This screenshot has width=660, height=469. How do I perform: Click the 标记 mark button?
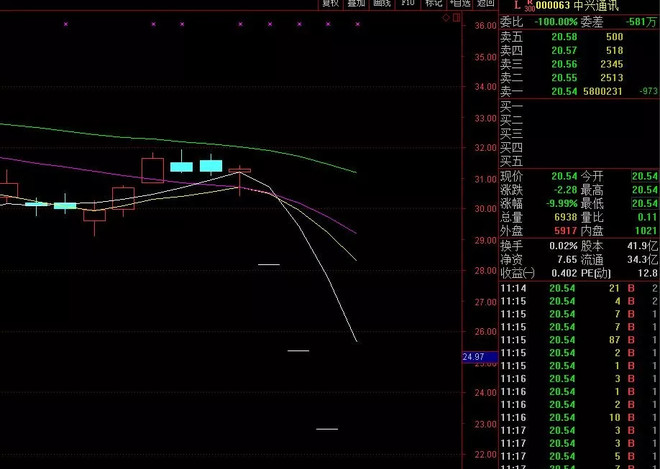pos(433,4)
